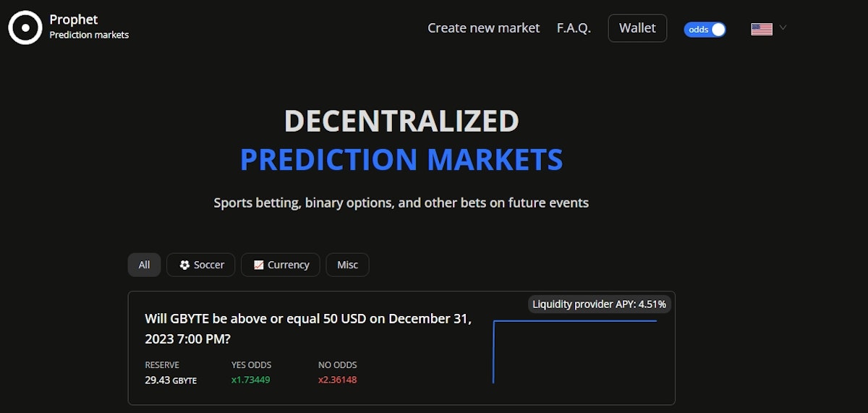Show Currency markets tab
This screenshot has width=868, height=413.
281,265
